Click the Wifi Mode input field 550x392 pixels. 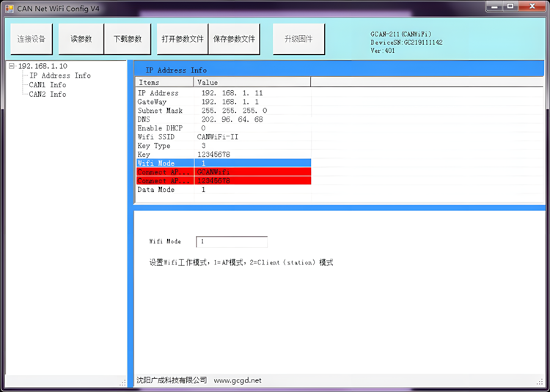pyautogui.click(x=231, y=241)
